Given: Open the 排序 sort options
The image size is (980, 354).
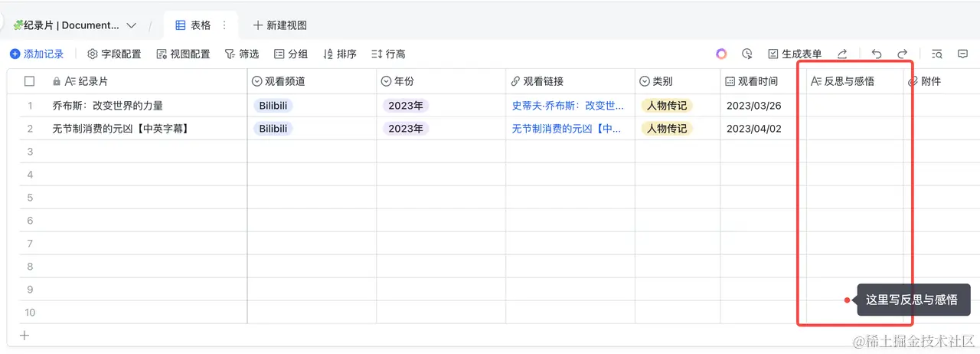Looking at the screenshot, I should coord(340,54).
